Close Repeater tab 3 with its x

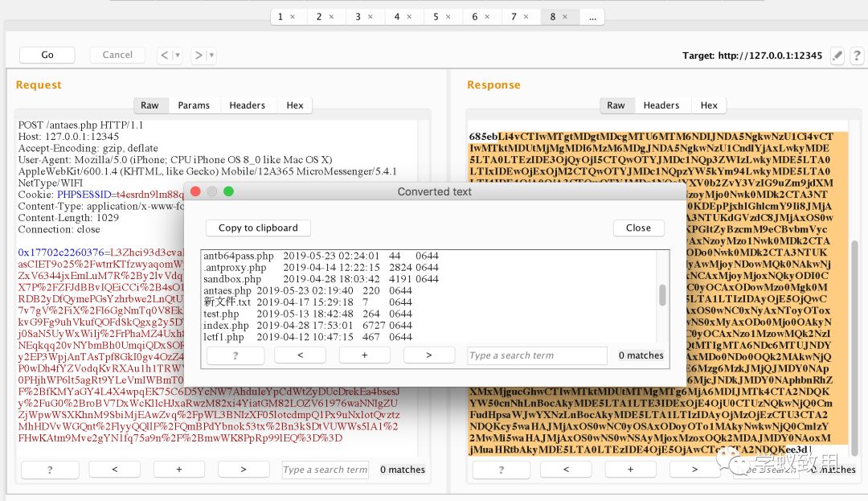[x=371, y=17]
